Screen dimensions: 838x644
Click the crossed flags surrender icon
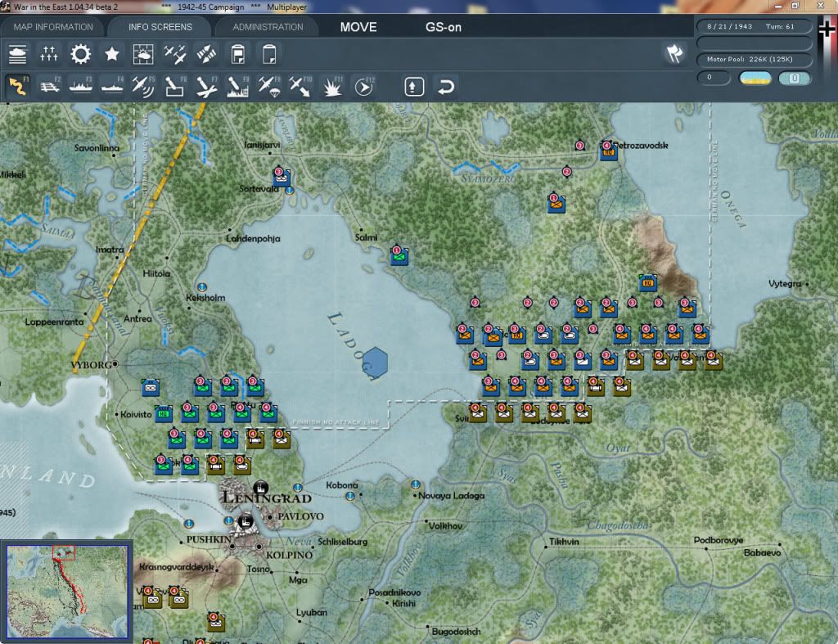674,53
